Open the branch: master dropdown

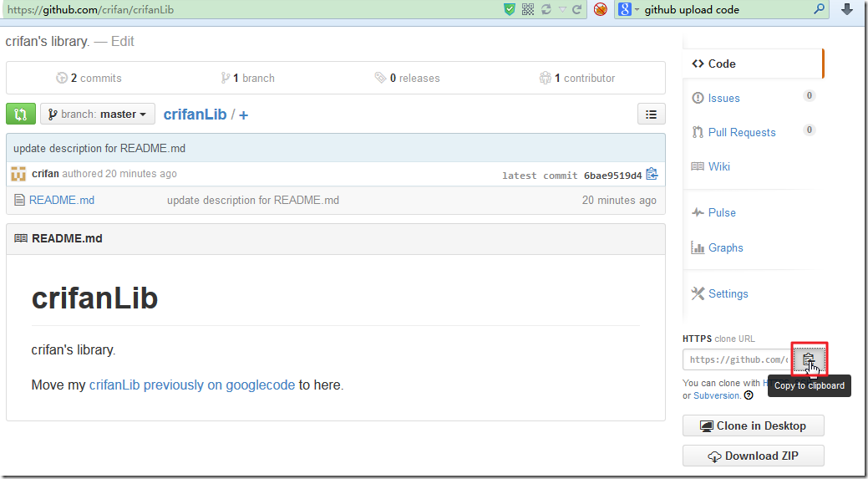[98, 114]
